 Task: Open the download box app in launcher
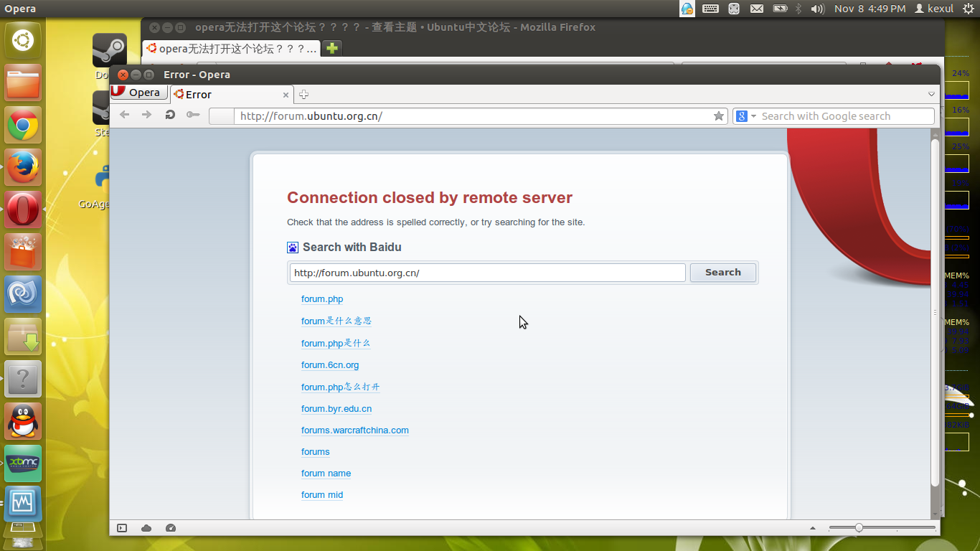(23, 336)
